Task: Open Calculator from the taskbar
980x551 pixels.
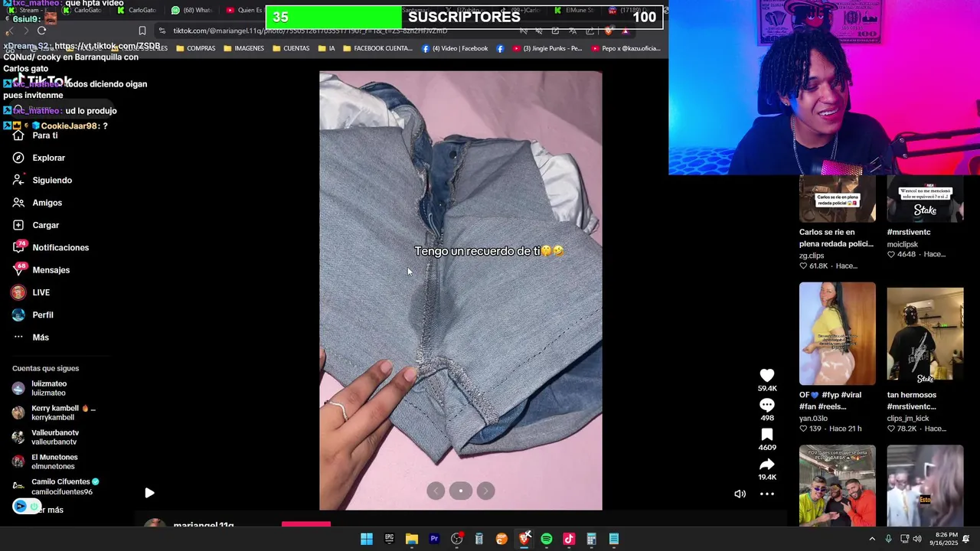Action: pos(591,539)
